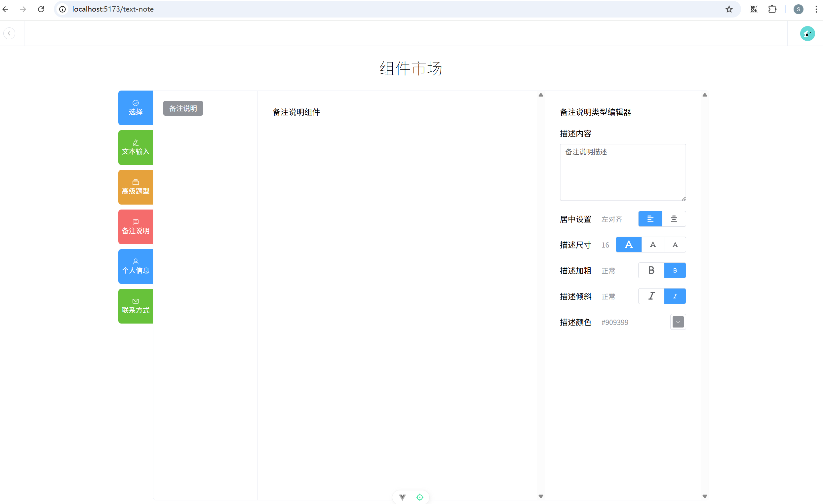The height and width of the screenshot is (504, 823).
Task: Enable italic with large I button
Action: coord(651,296)
